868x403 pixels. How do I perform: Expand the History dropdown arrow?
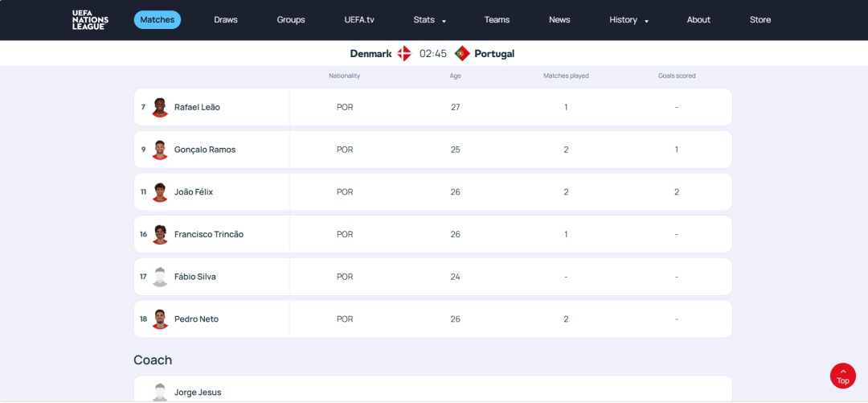coord(646,21)
